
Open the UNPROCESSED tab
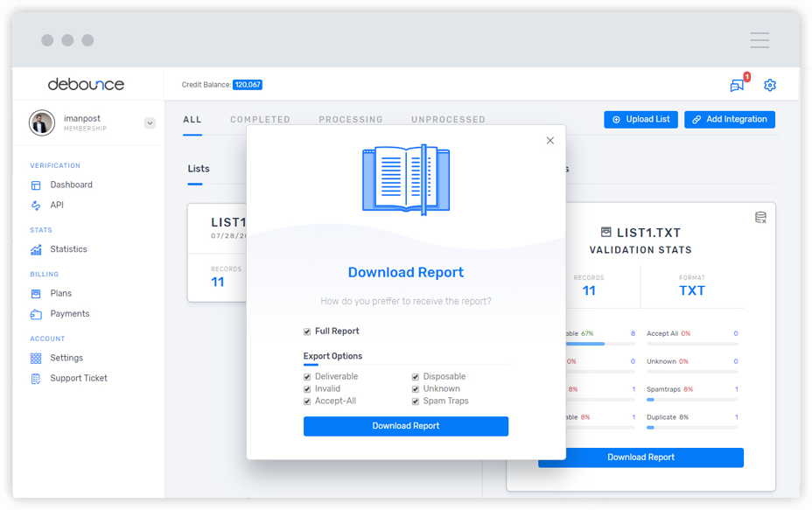[x=448, y=119]
